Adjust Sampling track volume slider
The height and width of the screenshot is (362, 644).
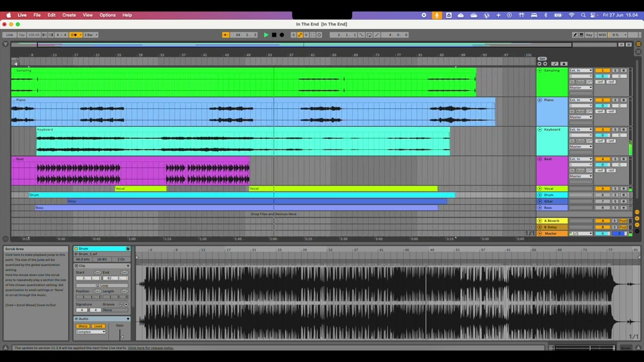pos(602,76)
